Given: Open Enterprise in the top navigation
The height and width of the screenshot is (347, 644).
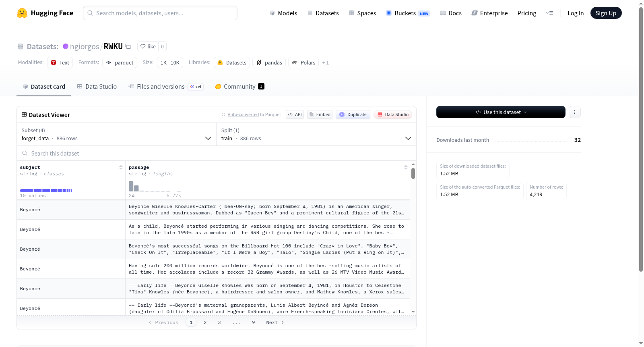Looking at the screenshot, I should click(489, 13).
